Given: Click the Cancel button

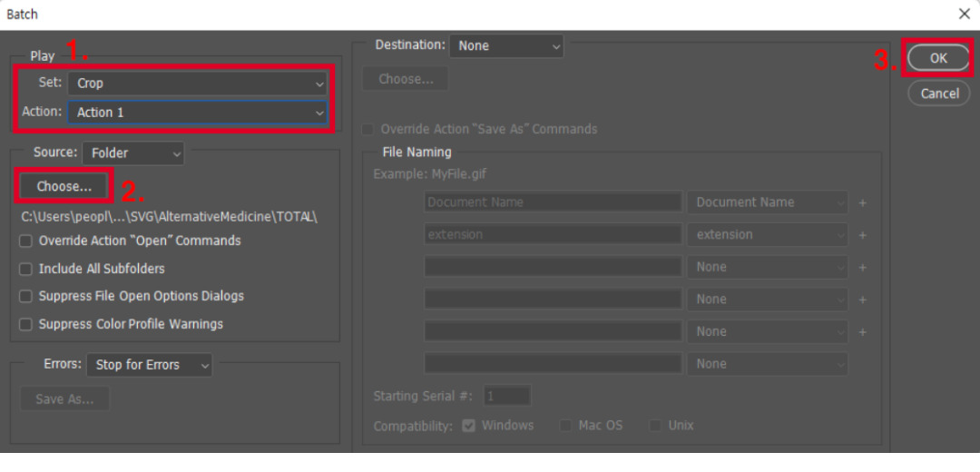Looking at the screenshot, I should (939, 93).
